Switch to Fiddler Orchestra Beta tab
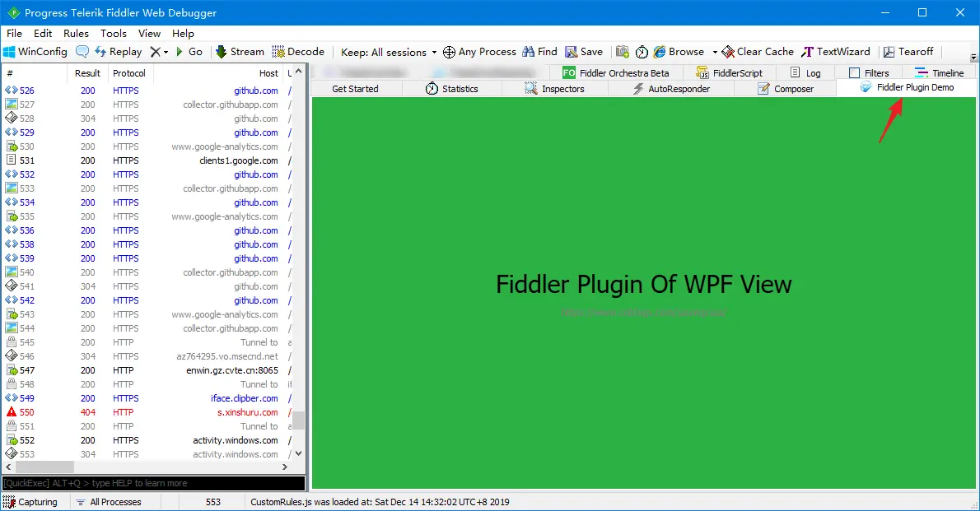This screenshot has height=511, width=980. coord(616,73)
